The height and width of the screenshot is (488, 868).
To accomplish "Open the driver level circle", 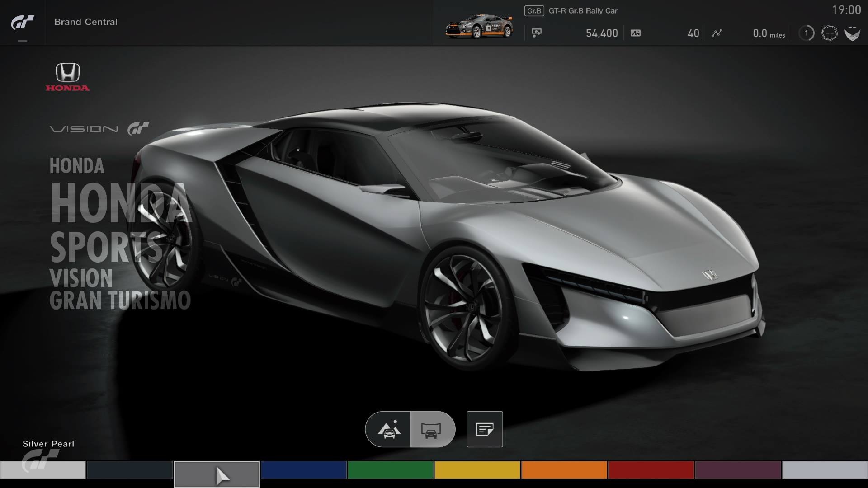I will [806, 33].
